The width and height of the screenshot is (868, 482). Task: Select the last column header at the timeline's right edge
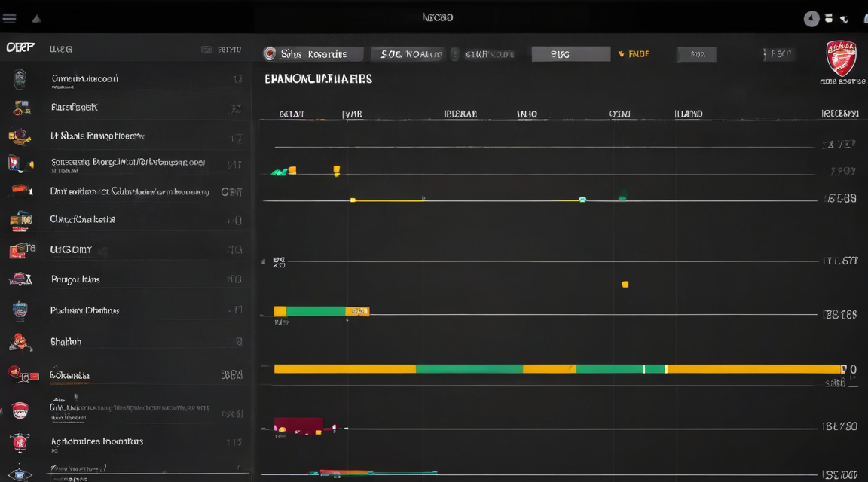pos(840,114)
